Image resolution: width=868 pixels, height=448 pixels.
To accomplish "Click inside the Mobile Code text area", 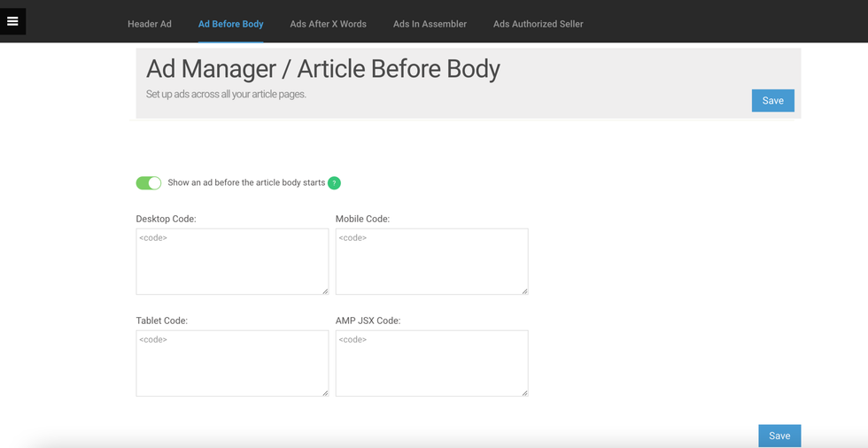I will point(431,261).
